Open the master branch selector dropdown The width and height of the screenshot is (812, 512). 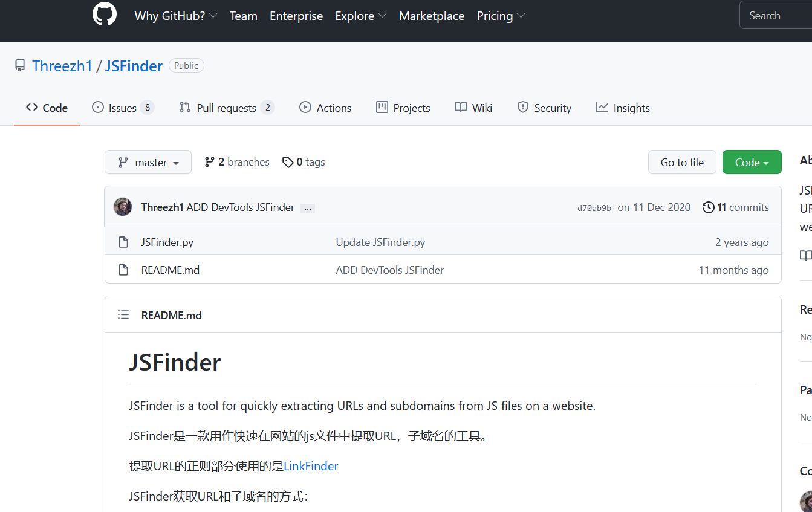(x=148, y=162)
